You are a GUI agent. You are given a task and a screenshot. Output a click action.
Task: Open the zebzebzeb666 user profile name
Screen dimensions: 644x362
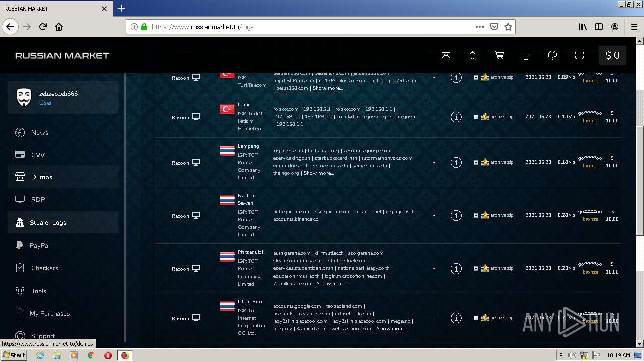[59, 94]
